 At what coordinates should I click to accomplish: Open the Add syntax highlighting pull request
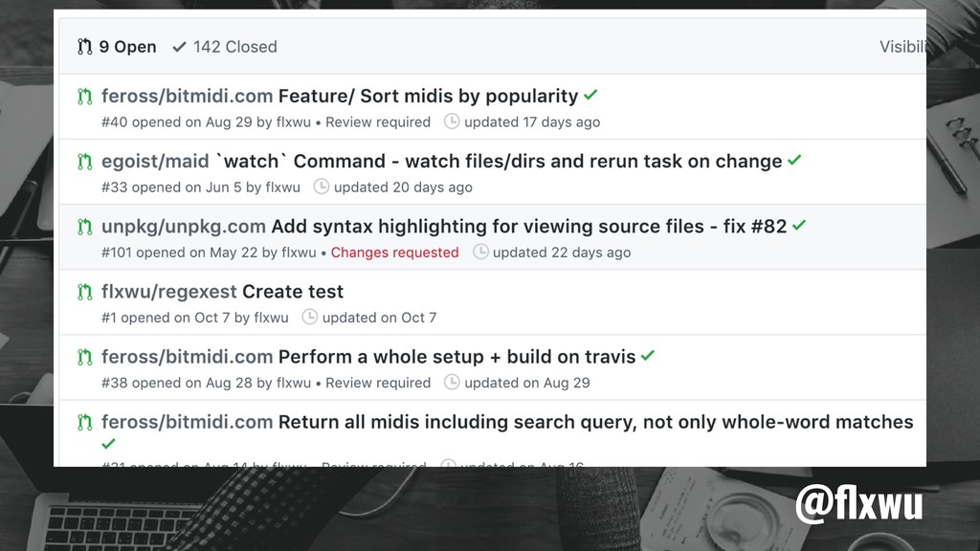point(528,226)
